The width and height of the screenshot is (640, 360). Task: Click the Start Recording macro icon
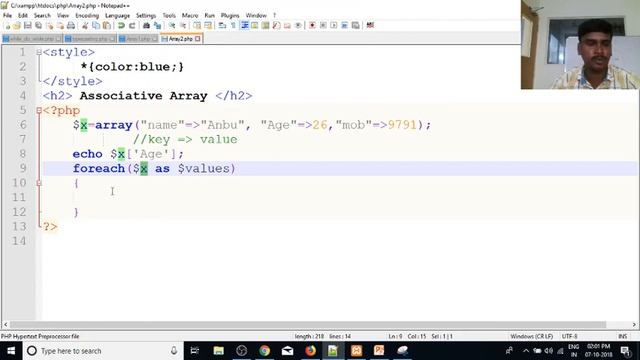(x=312, y=26)
